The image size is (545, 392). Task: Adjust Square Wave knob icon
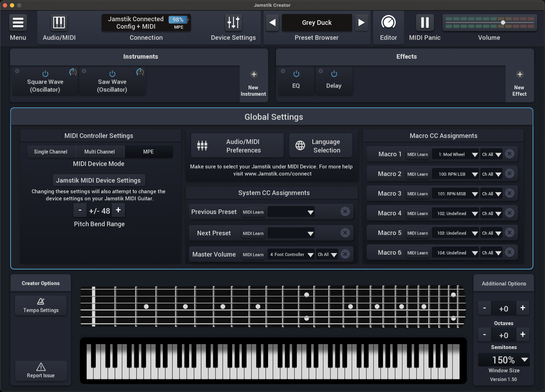pyautogui.click(x=73, y=72)
